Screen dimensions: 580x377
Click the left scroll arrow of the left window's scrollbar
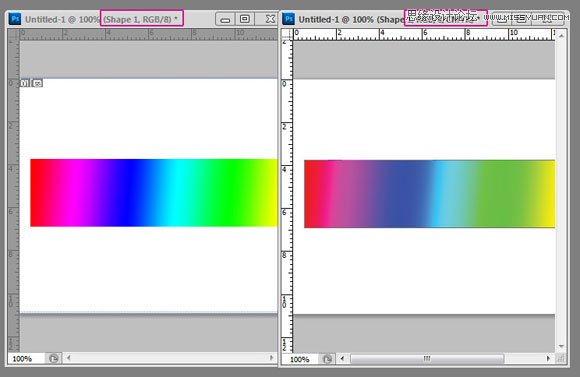[68, 358]
